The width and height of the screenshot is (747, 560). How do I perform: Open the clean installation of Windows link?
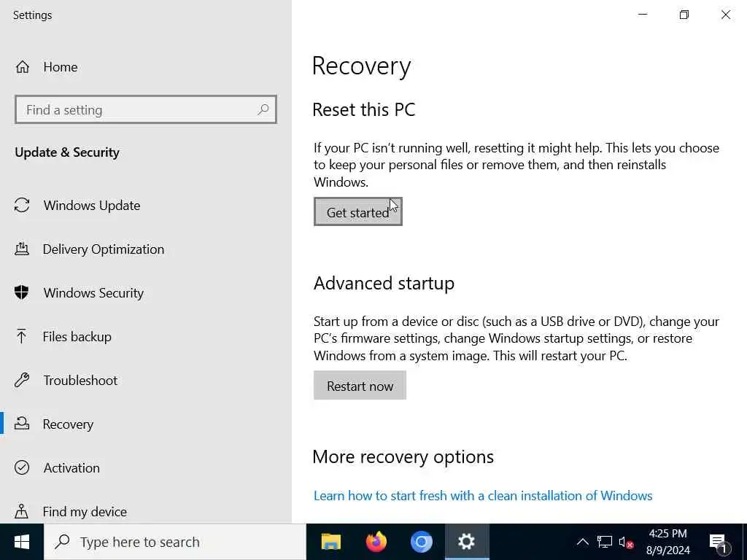pos(483,496)
